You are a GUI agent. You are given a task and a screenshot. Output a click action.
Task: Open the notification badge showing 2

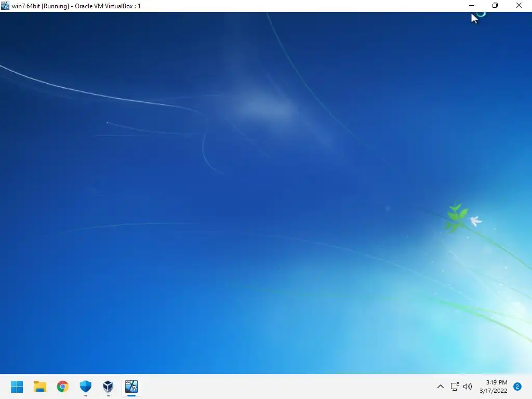click(517, 387)
